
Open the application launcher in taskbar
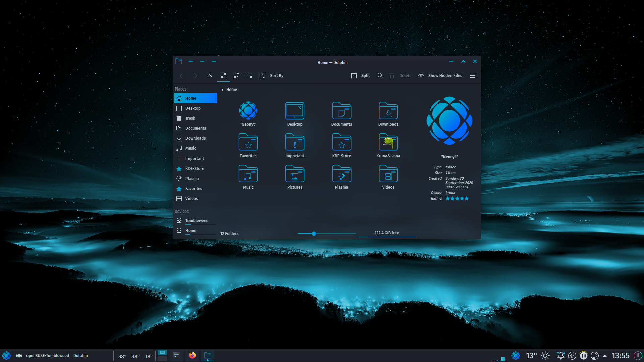6,356
